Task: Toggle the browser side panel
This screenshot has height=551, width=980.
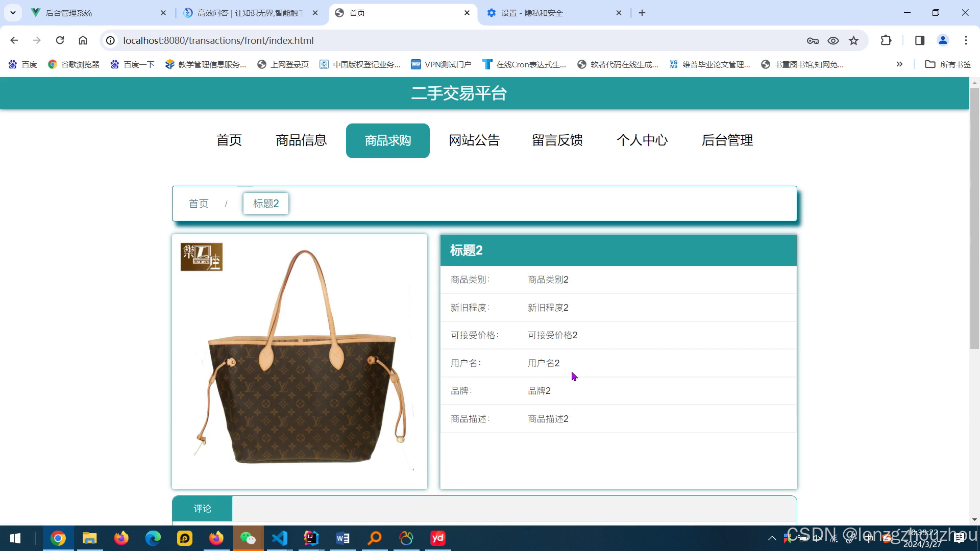Action: click(x=919, y=40)
